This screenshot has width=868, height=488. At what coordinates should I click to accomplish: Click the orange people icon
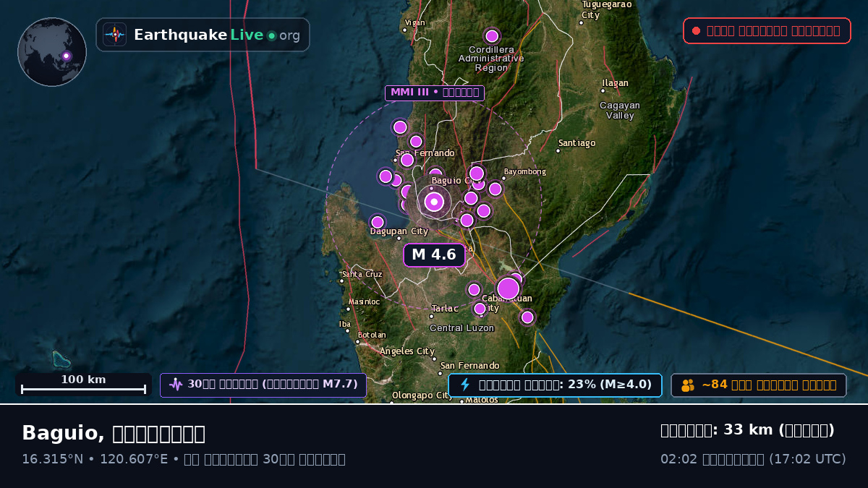coord(688,385)
